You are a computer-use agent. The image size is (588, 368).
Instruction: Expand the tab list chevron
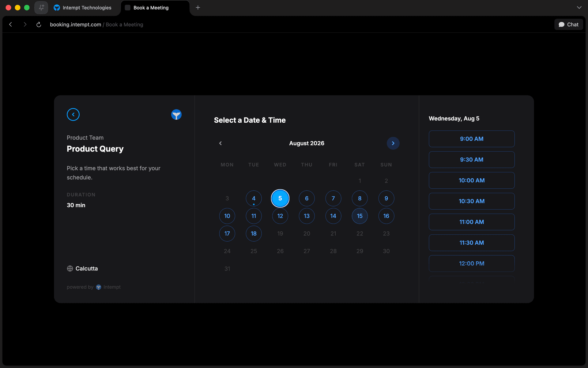pyautogui.click(x=579, y=8)
